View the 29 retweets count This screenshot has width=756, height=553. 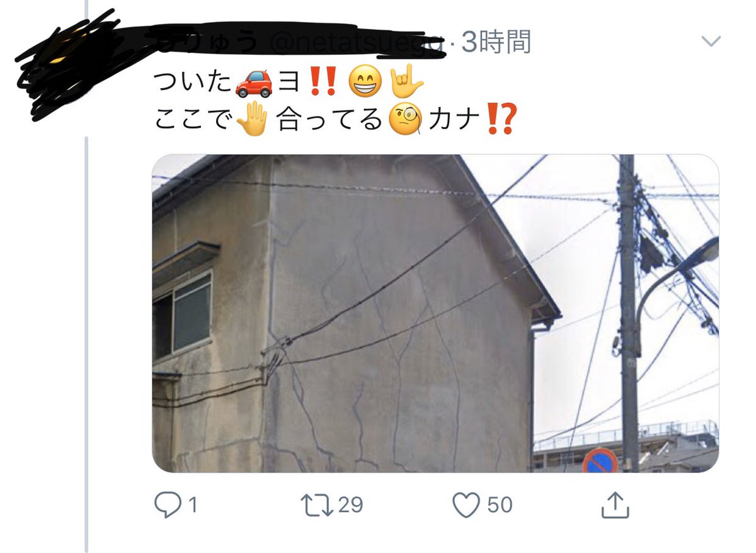click(x=350, y=505)
